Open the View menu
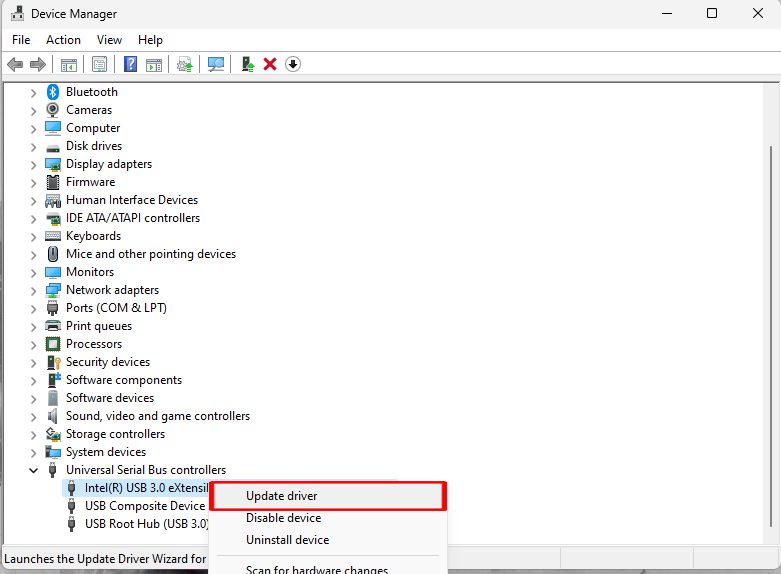 pyautogui.click(x=109, y=40)
